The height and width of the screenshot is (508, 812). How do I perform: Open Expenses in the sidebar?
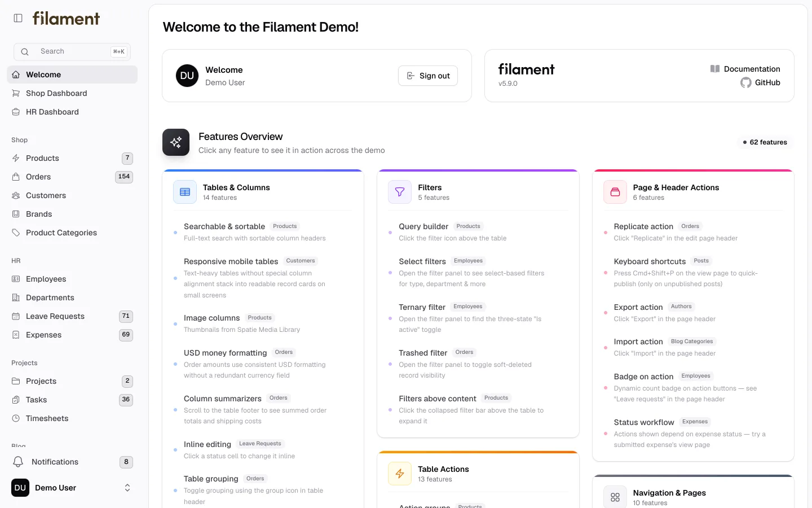[x=72, y=335]
